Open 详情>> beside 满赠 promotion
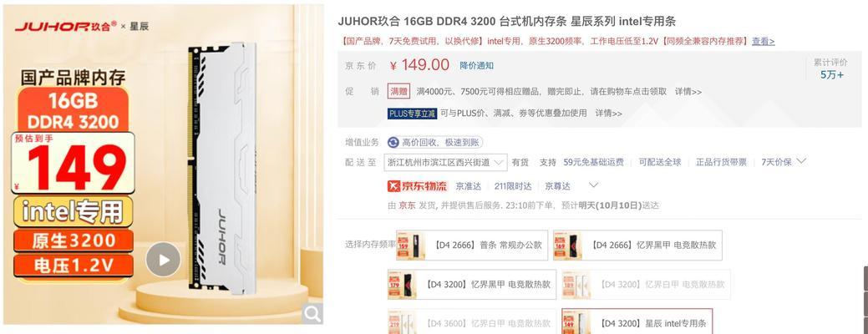Viewport: 868px width, 334px height. point(688,92)
